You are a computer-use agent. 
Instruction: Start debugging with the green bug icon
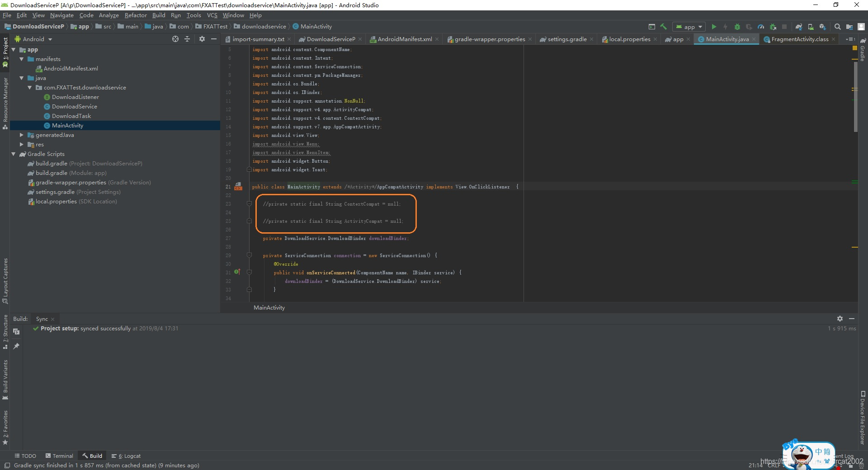(737, 27)
